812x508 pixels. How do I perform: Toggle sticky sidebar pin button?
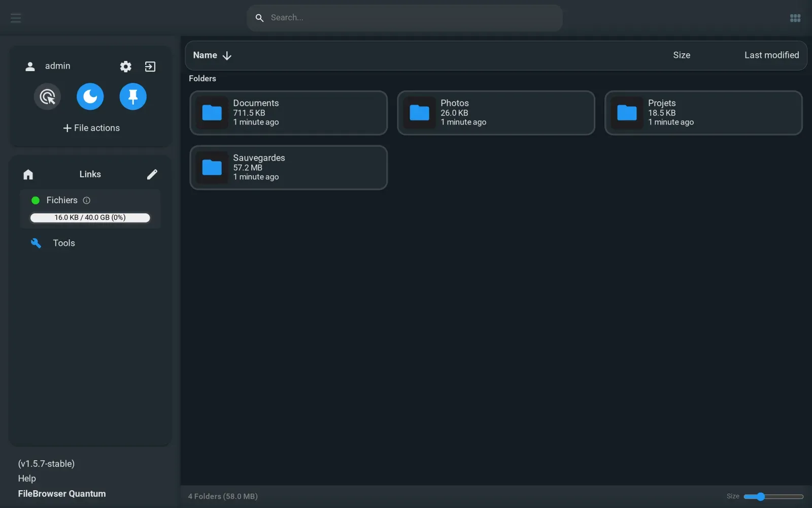(x=133, y=97)
